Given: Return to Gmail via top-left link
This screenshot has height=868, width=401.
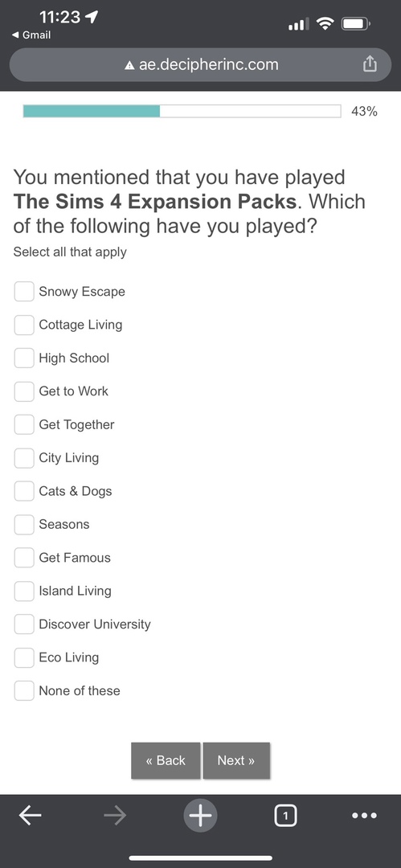Looking at the screenshot, I should 31,35.
